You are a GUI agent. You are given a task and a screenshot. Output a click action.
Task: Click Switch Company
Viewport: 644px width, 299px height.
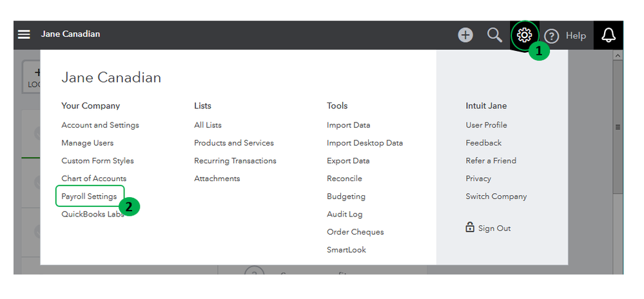[x=496, y=197]
